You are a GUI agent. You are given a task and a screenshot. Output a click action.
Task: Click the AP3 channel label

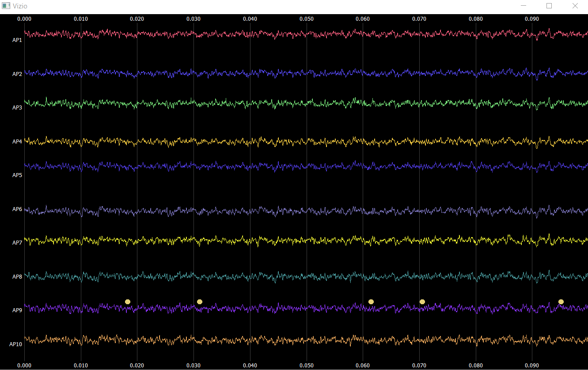coord(17,108)
